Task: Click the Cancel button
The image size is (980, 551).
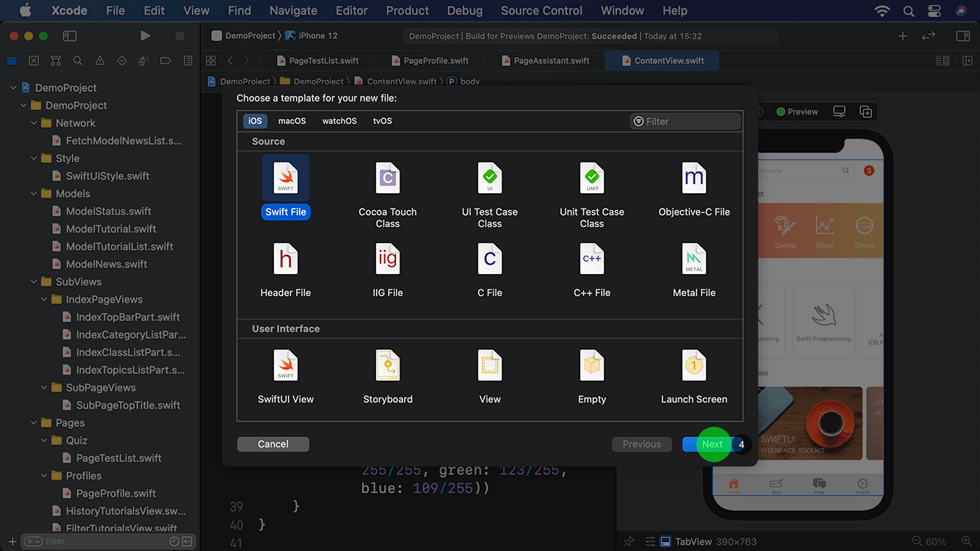Action: (273, 444)
